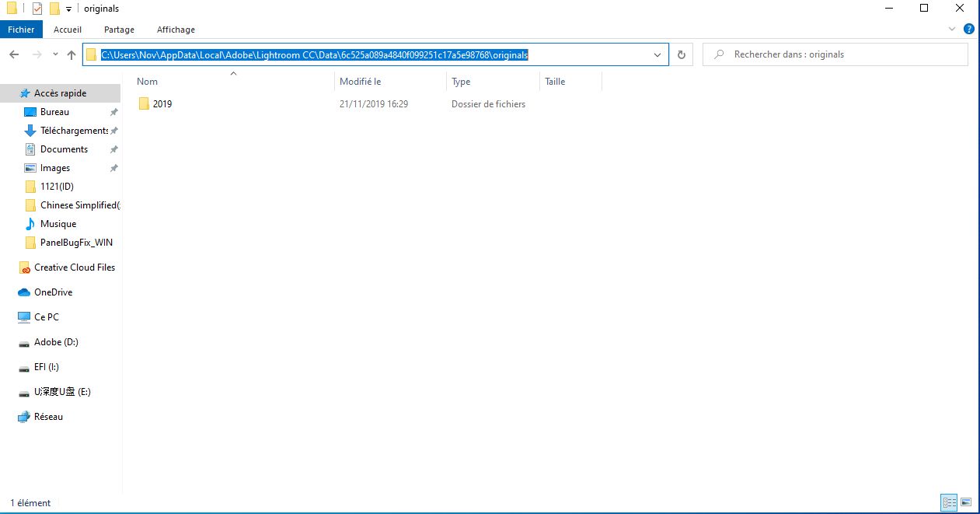Click the Refresh icon beside the address bar
980x514 pixels.
click(x=682, y=54)
